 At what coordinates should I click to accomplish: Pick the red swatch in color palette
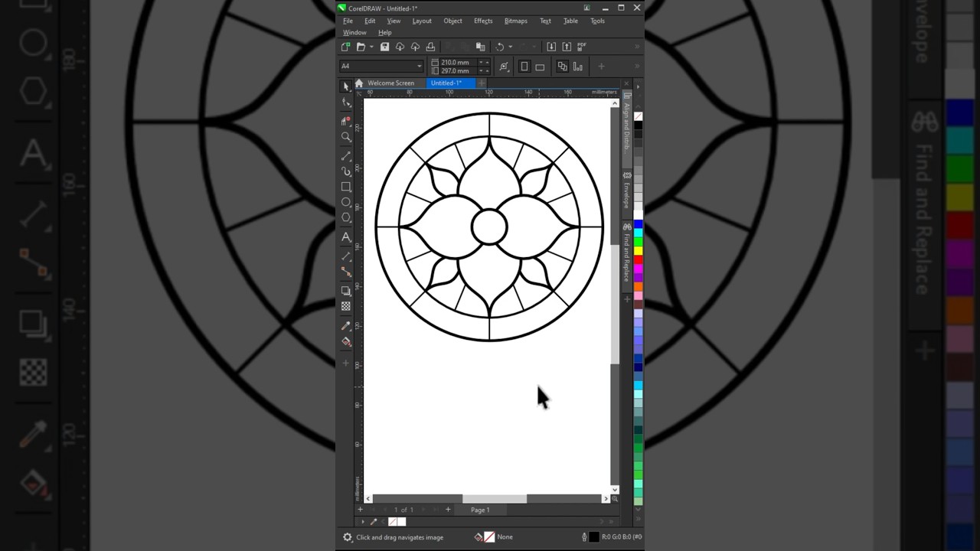coord(638,260)
